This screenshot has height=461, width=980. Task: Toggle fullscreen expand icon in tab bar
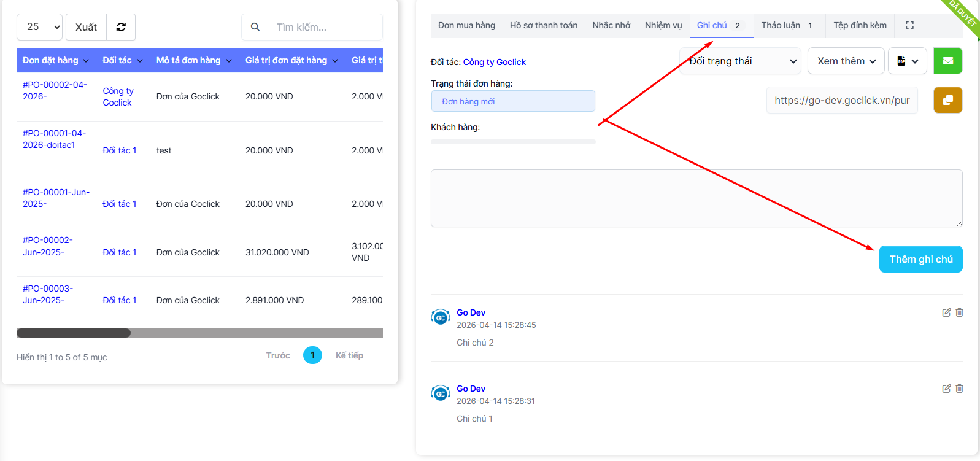pos(909,25)
